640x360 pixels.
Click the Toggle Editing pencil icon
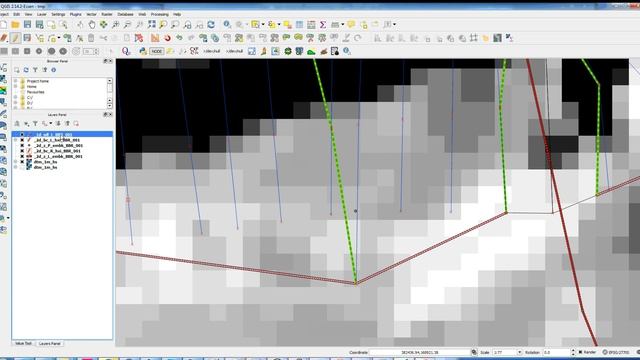16,38
